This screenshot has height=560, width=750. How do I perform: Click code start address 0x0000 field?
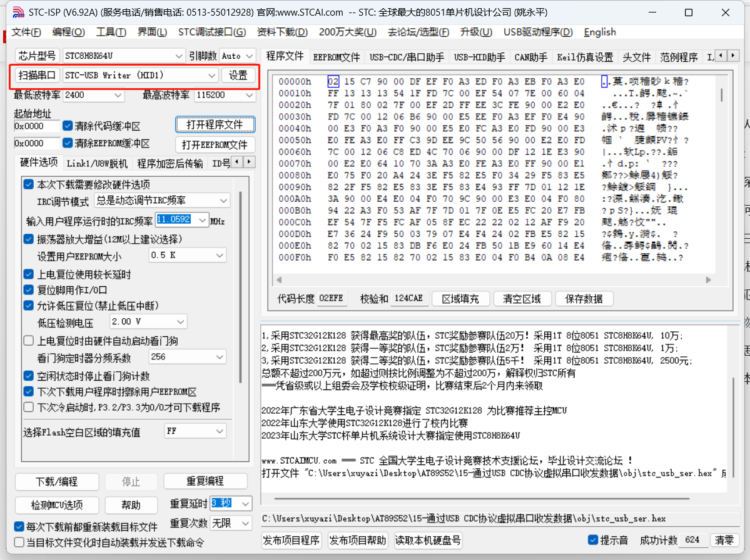point(36,126)
